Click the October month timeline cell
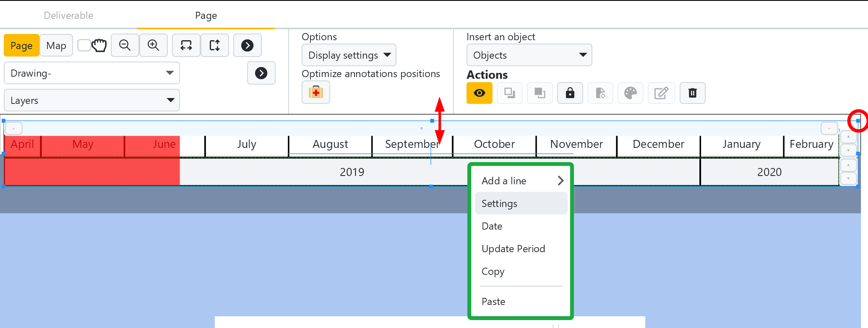This screenshot has height=328, width=868. coord(494,145)
